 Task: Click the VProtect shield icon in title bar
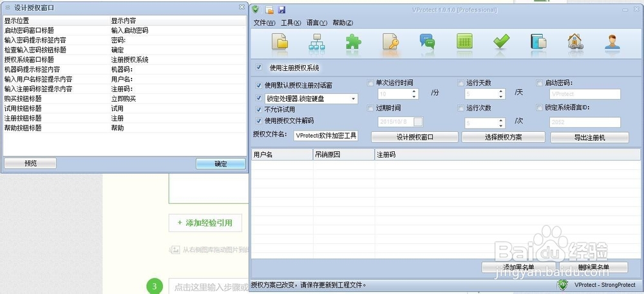[256, 10]
